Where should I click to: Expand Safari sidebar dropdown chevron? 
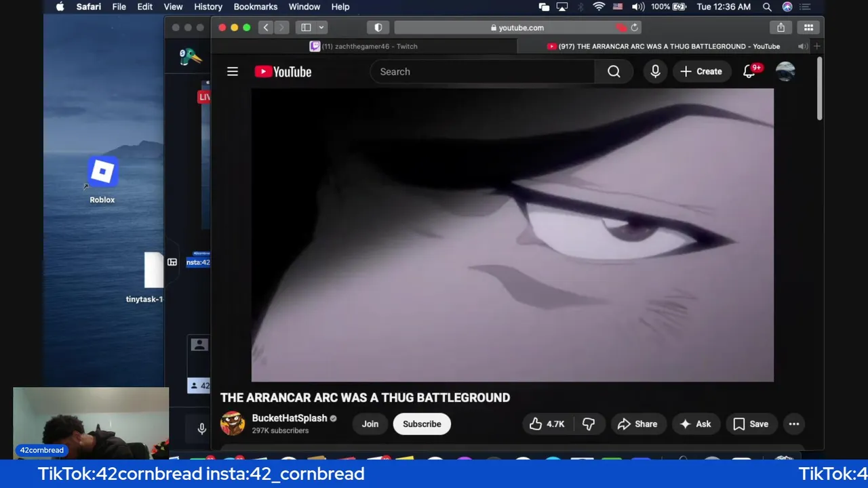[x=321, y=28]
